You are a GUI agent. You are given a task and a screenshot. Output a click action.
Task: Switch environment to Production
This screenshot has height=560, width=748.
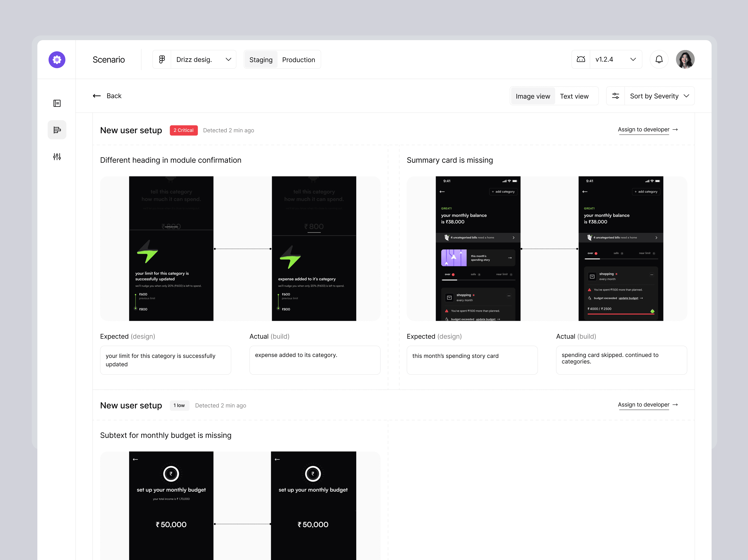298,60
